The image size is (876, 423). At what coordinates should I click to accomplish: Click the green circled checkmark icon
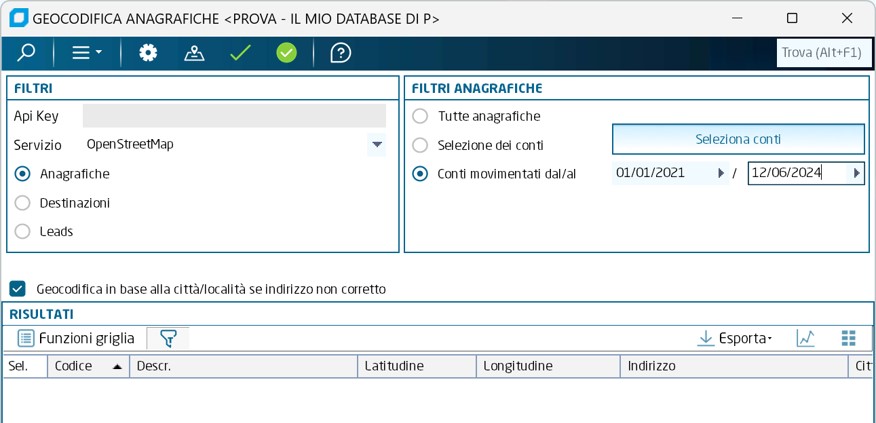click(x=287, y=53)
